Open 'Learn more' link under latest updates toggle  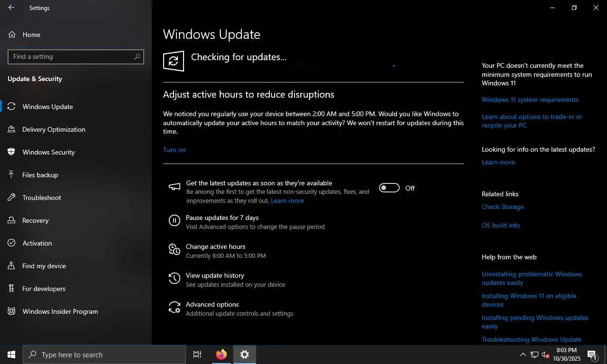click(287, 201)
